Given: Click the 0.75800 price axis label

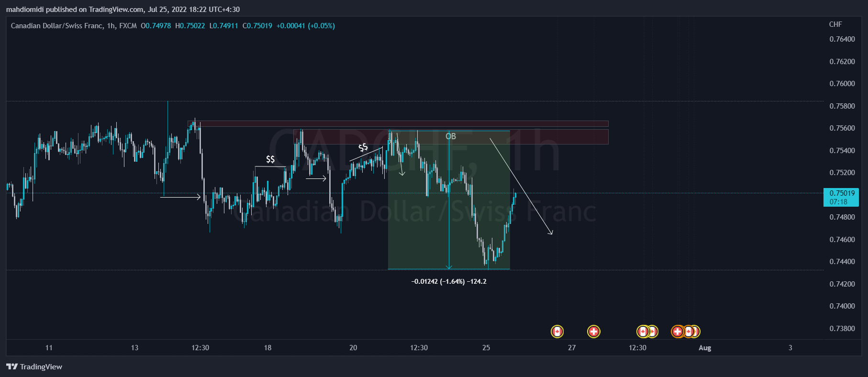Looking at the screenshot, I should point(842,106).
